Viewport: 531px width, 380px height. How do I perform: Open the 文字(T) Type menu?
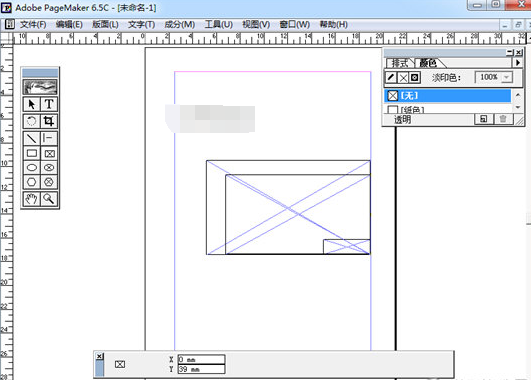142,24
